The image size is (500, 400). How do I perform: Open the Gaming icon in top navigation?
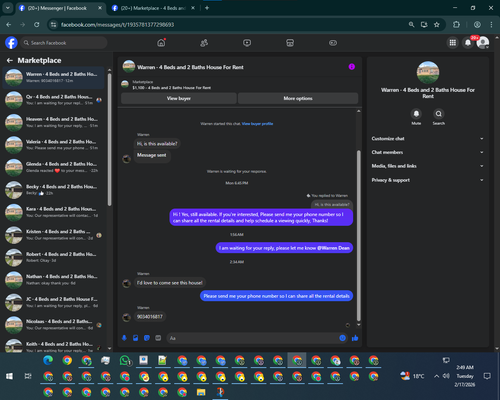[x=333, y=43]
